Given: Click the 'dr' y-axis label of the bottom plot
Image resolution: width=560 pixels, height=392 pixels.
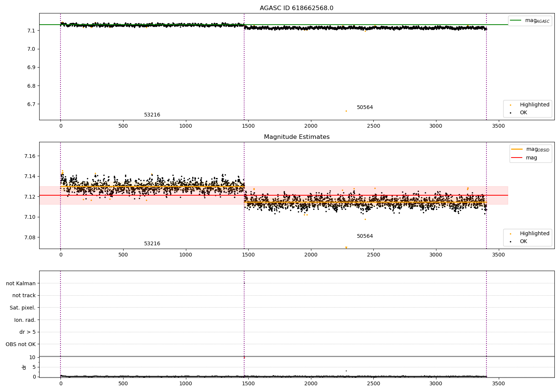Looking at the screenshot, I should 24,367.
